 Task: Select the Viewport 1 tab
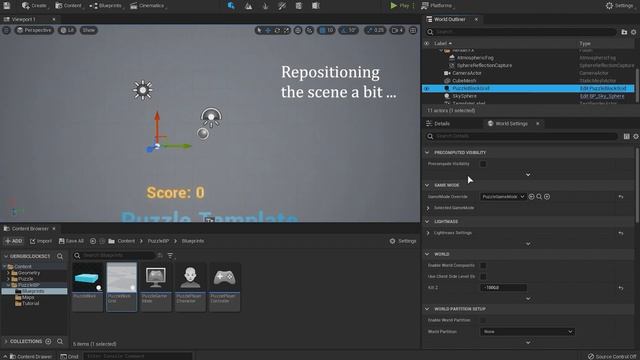(24, 19)
